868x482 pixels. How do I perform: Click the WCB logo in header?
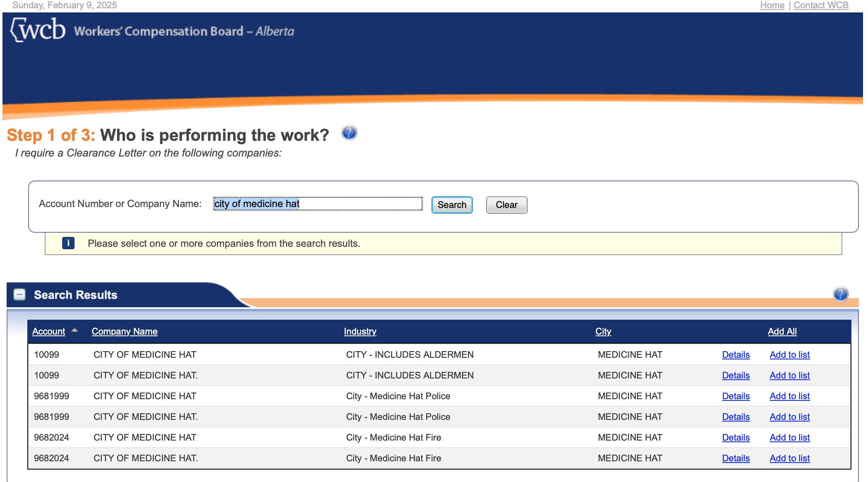(38, 30)
